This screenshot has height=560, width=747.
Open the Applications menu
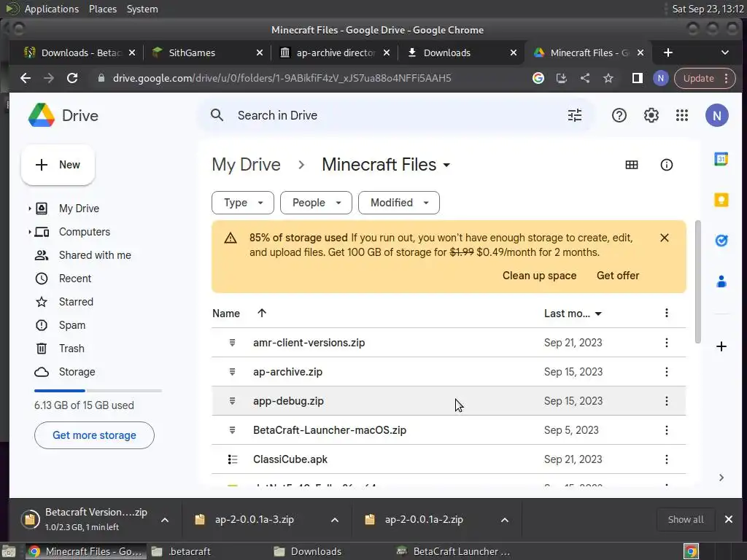pyautogui.click(x=51, y=9)
